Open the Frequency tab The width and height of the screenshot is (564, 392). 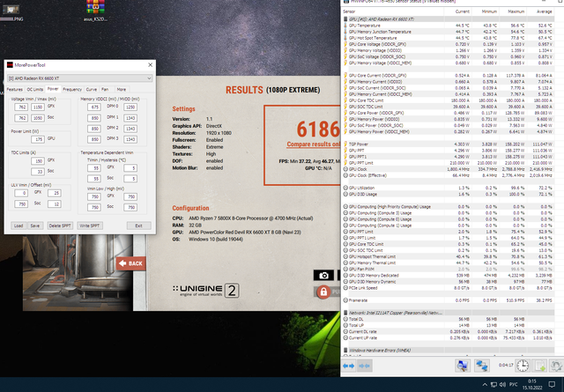tap(72, 89)
